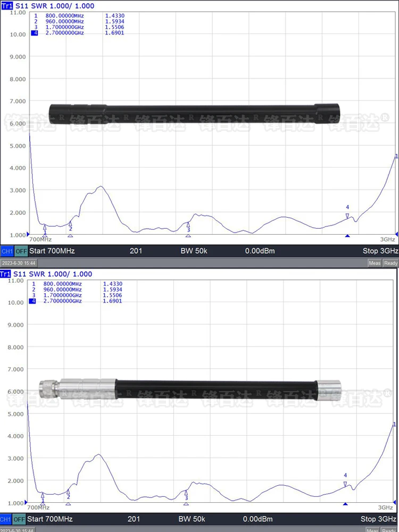Click the Tr1 trace badge above the black-antenna chart
Image resolution: width=399 pixels, height=532 pixels.
7,6
